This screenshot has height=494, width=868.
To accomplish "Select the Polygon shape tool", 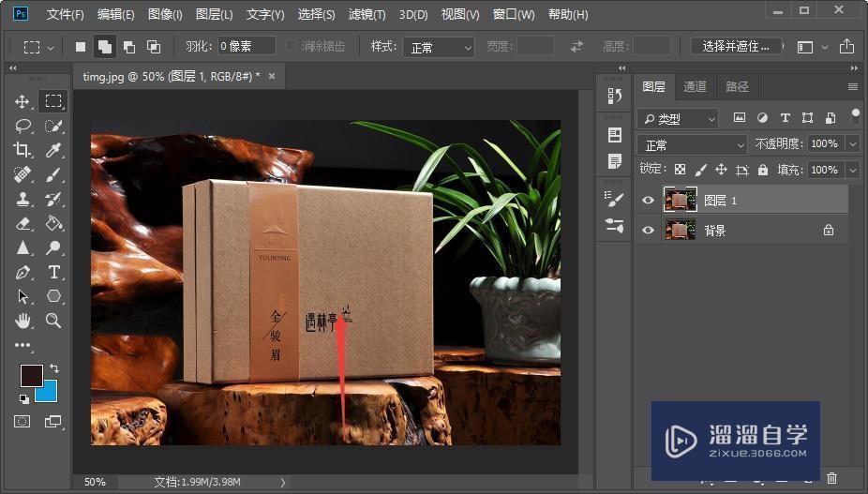I will 53,296.
